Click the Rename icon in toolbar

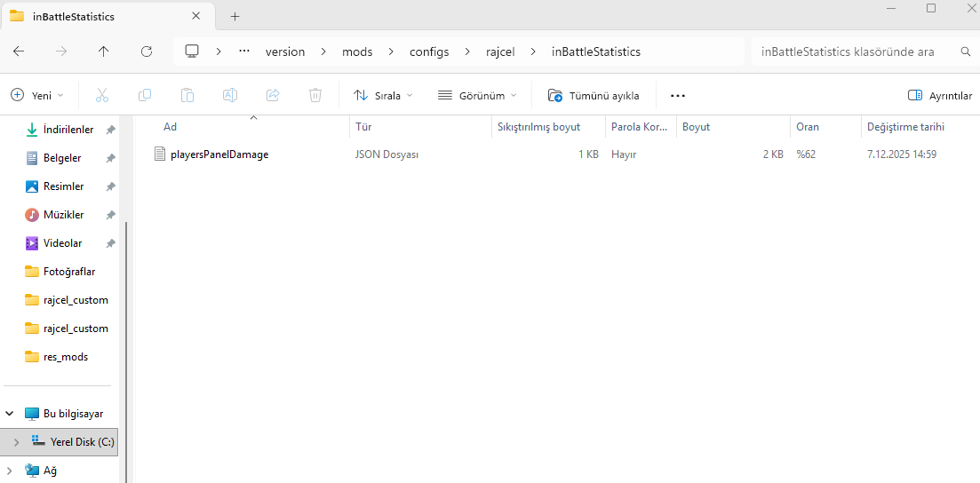[230, 95]
